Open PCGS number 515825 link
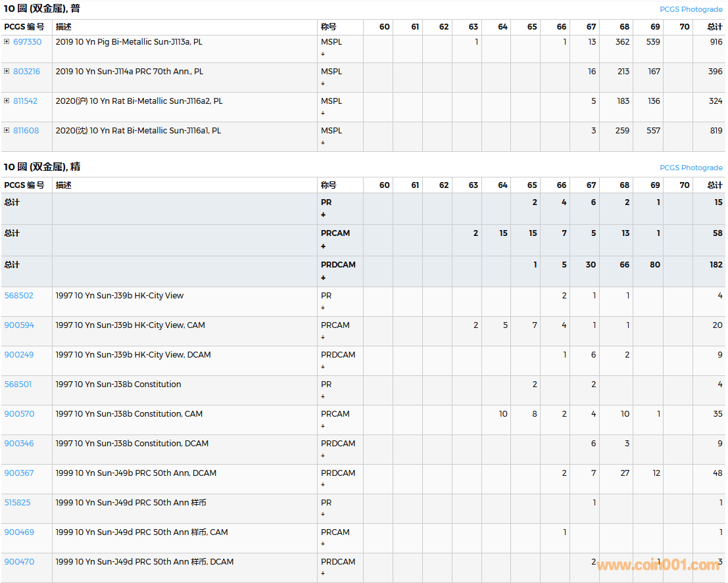Viewport: 728px width, 583px height. pyautogui.click(x=17, y=503)
